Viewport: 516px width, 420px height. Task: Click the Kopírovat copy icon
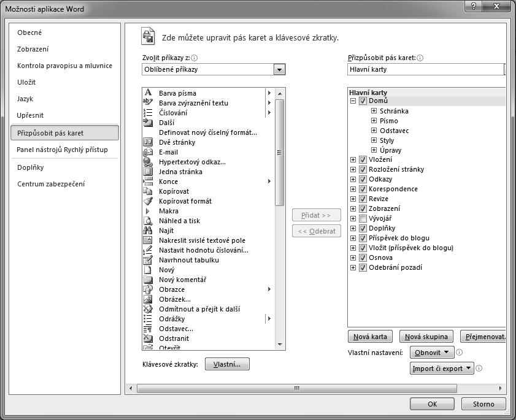[x=148, y=191]
